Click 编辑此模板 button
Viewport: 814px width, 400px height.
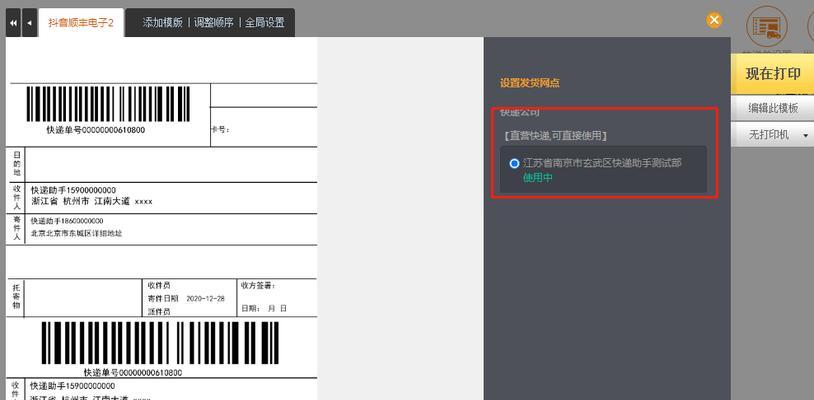(772, 108)
